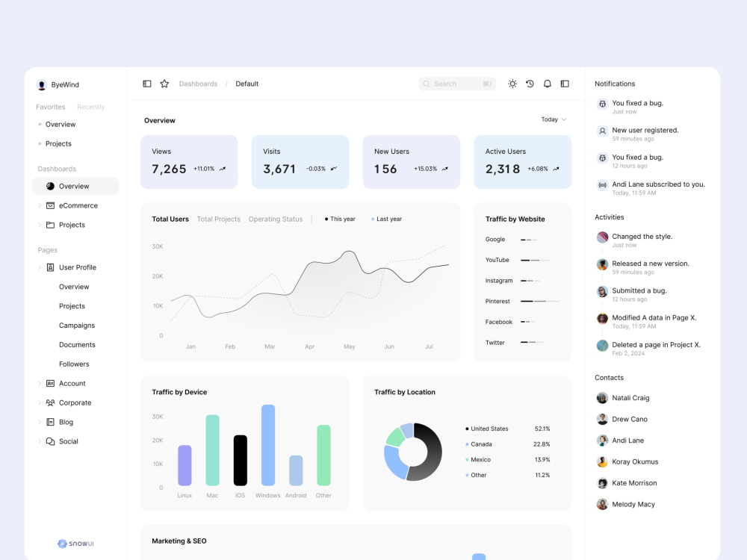Click the Overview pie chart icon
Image resolution: width=747 pixels, height=560 pixels.
50,186
